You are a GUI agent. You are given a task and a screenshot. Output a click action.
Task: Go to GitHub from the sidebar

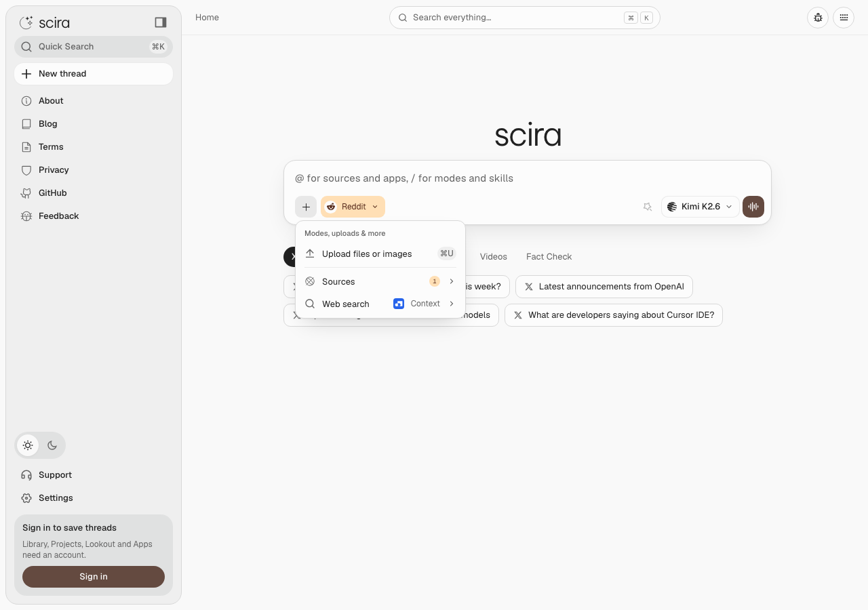point(94,193)
